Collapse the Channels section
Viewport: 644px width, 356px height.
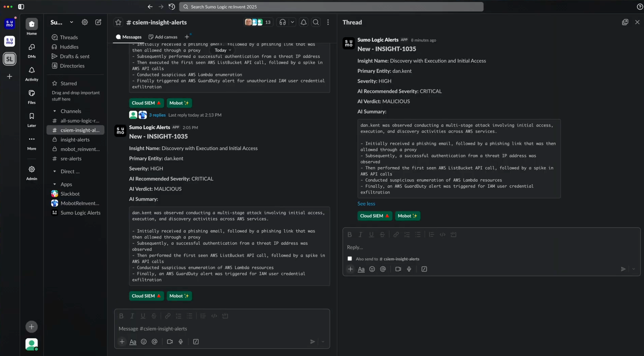[55, 111]
